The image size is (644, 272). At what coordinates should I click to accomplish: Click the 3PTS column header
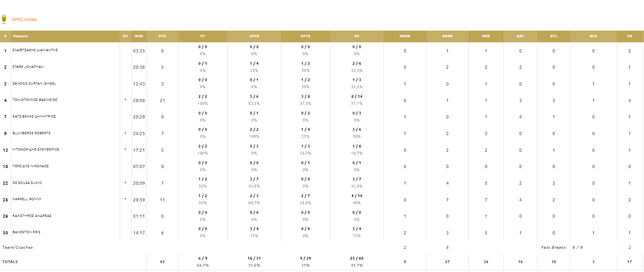point(305,36)
